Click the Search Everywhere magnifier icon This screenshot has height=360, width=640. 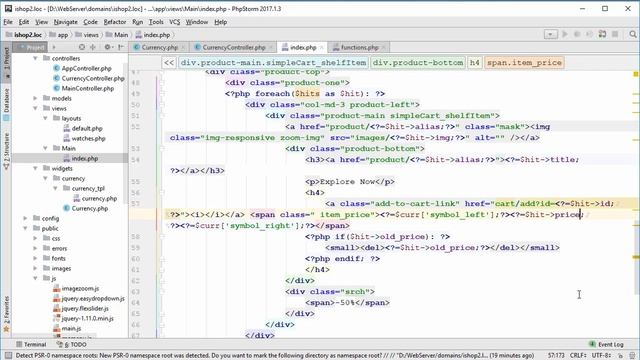(633, 35)
